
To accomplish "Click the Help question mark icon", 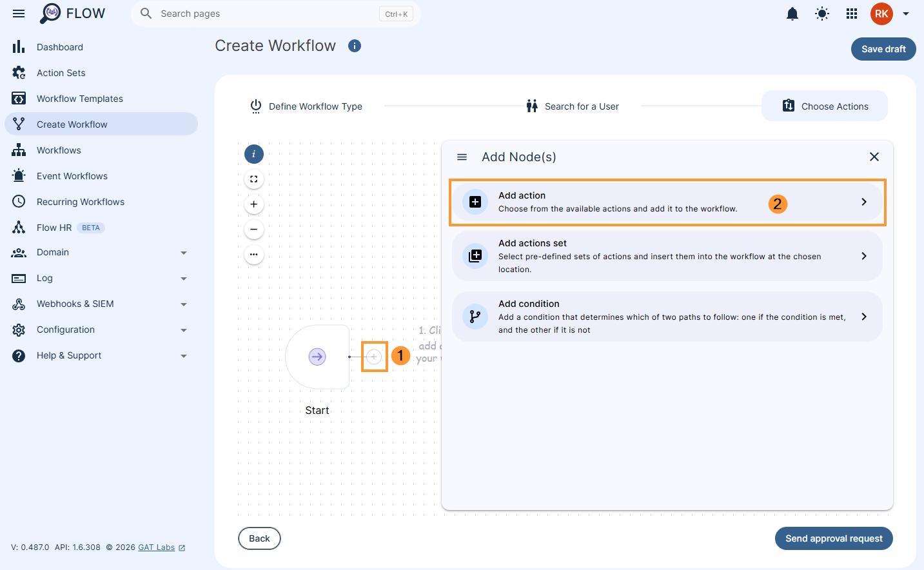I will pos(19,356).
